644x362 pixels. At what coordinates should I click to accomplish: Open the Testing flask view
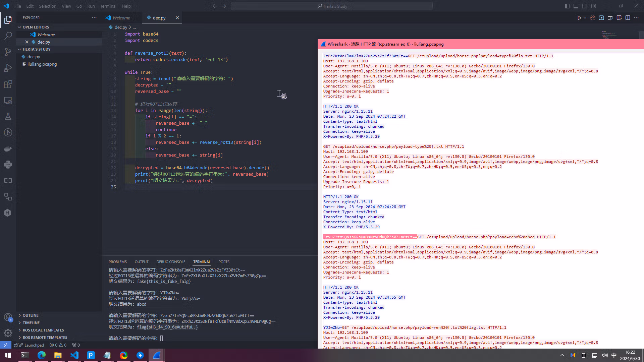click(8, 116)
